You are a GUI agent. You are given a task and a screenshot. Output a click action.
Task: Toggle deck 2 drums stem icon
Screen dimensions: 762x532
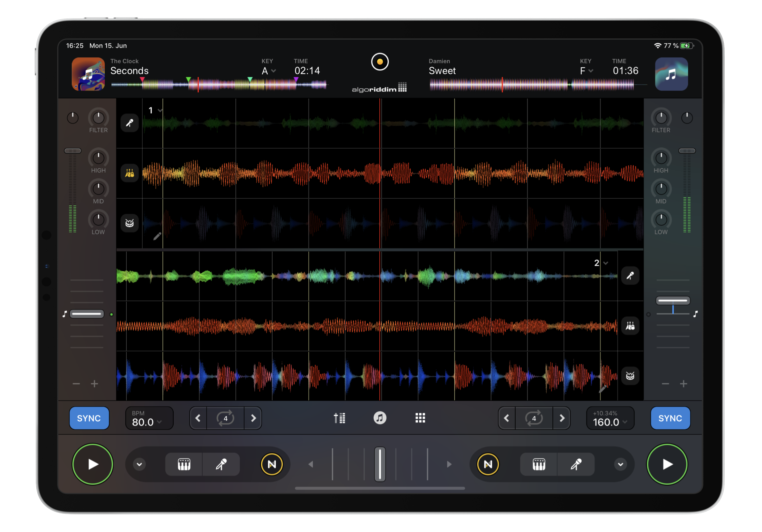coord(630,376)
